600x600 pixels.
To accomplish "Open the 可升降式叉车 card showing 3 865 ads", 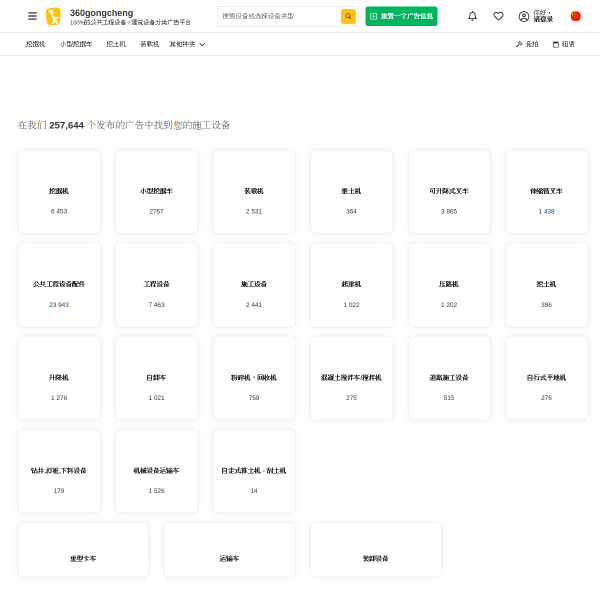I will pos(449,192).
